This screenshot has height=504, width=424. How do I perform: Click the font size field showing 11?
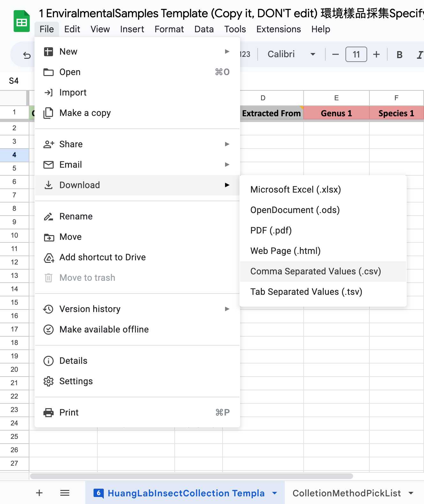point(356,54)
